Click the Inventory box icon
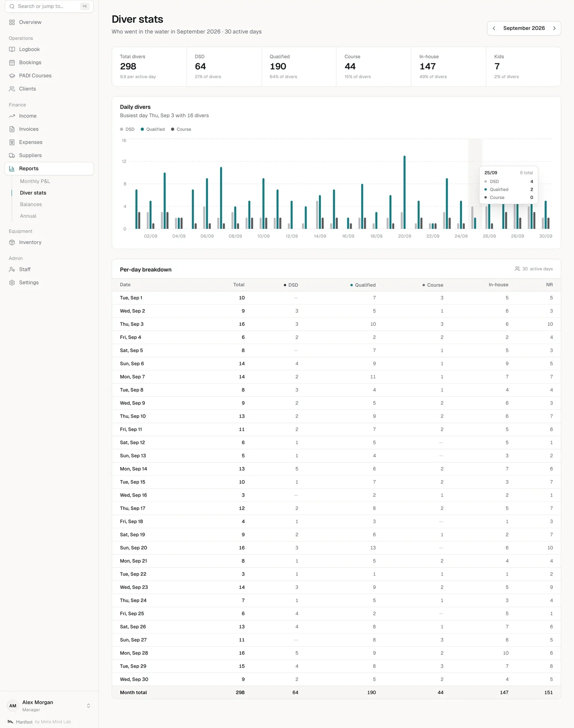This screenshot has width=574, height=728. (x=12, y=242)
